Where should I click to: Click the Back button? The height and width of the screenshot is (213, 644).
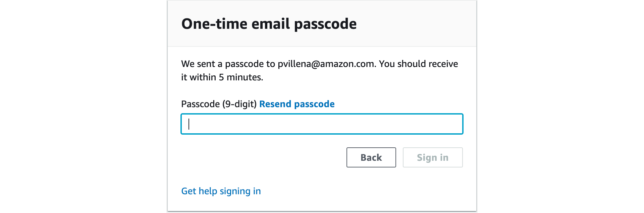click(371, 157)
